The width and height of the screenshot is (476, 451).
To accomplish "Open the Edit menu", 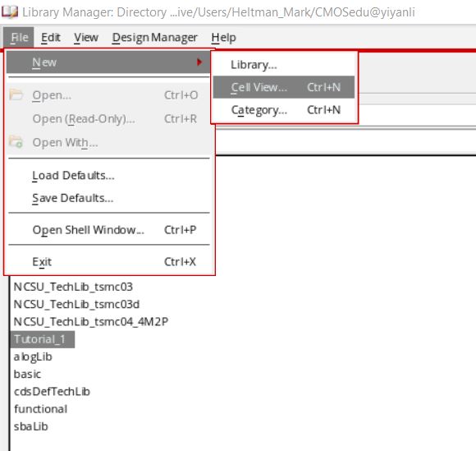I will pyautogui.click(x=51, y=38).
